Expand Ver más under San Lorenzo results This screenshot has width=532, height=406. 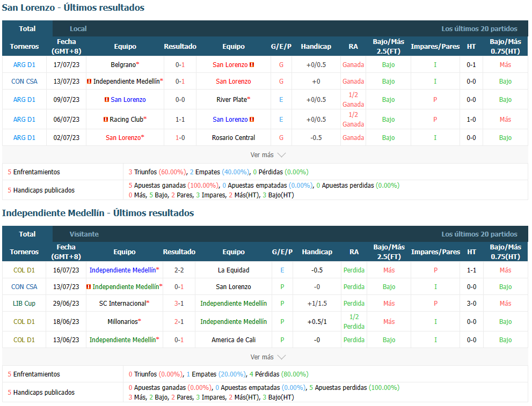[268, 155]
